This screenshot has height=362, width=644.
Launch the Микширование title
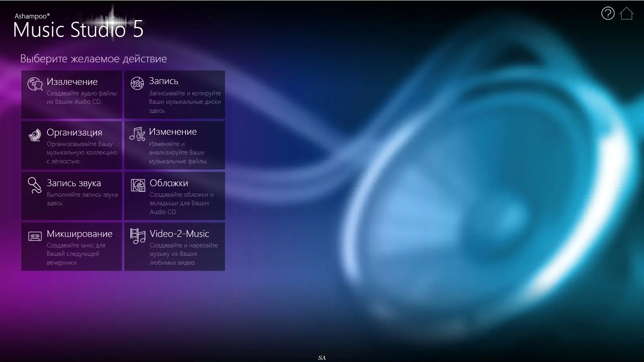[79, 234]
